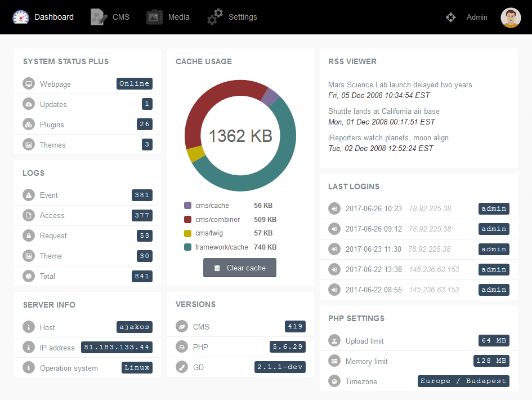Click the Request log lock icon

coord(29,235)
